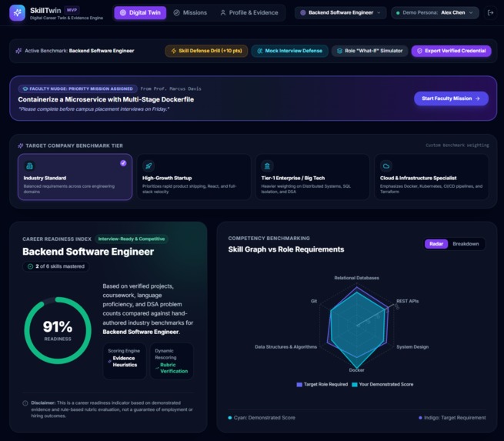Click the Git radar label
The width and height of the screenshot is (504, 441).
(314, 301)
